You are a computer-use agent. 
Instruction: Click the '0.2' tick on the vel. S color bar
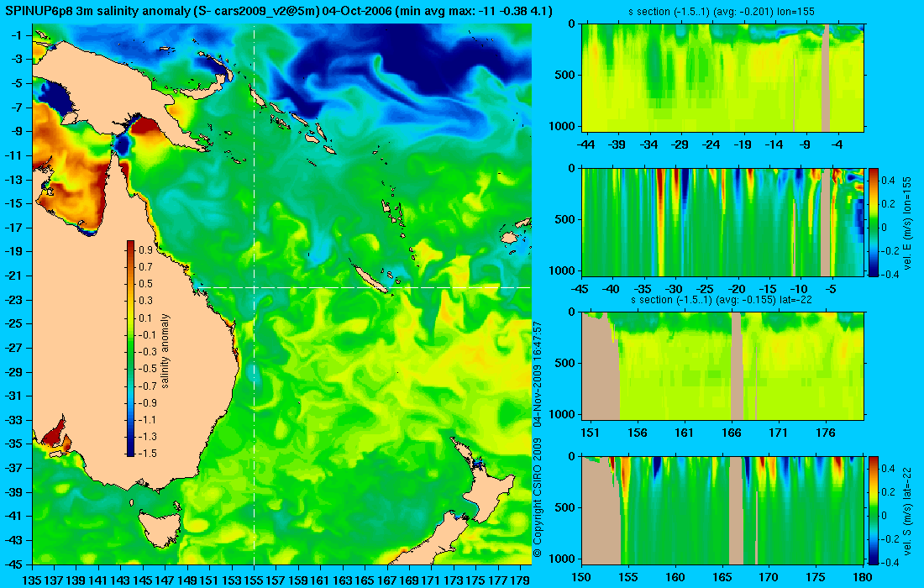coord(888,491)
